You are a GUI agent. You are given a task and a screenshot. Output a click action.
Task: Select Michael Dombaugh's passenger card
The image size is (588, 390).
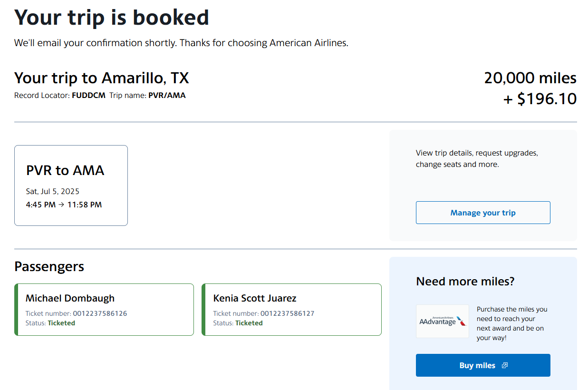104,309
